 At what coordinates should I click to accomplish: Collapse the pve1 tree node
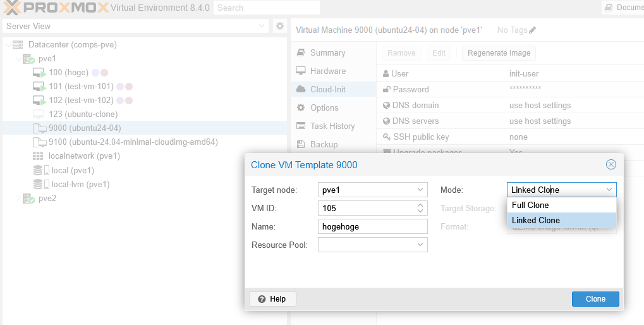pyautogui.click(x=18, y=59)
